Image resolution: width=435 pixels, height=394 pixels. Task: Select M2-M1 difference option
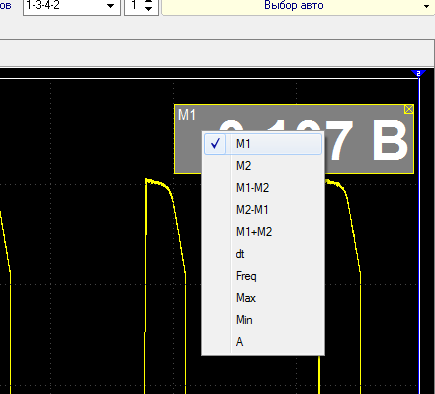pyautogui.click(x=263, y=210)
